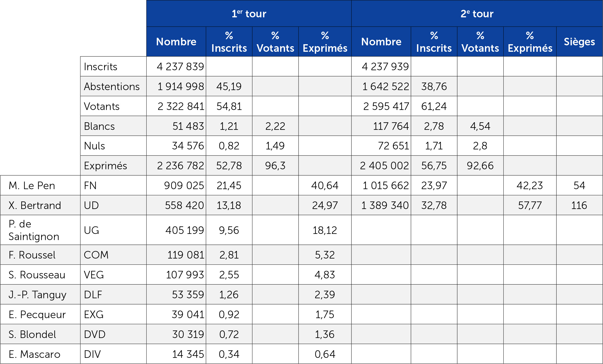Click the 909 025 vote count cell

[x=176, y=185]
